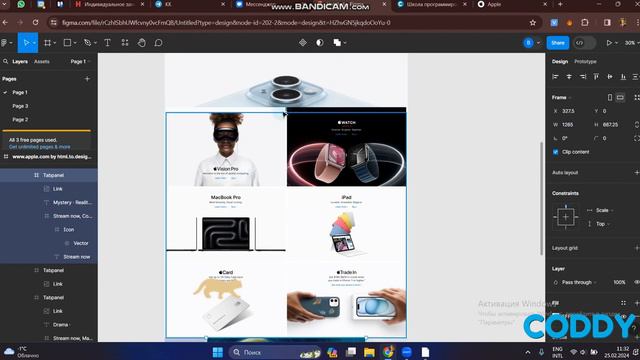Set frame orientation to landscape

[620, 97]
